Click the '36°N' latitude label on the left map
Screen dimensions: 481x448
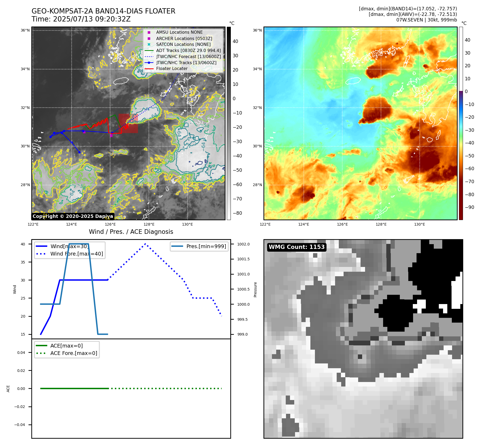(x=25, y=30)
